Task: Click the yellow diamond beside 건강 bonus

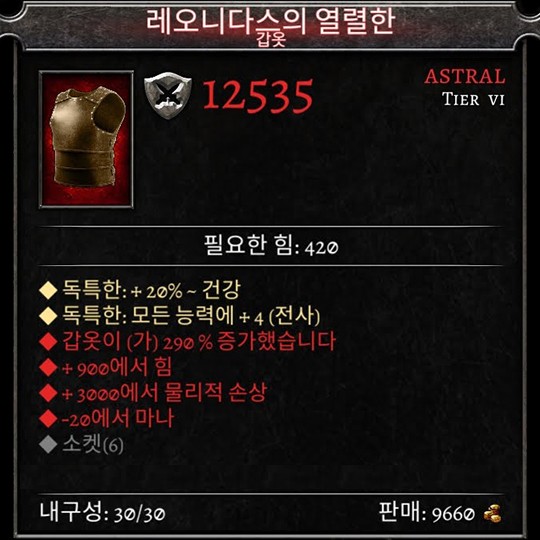Action: click(48, 290)
